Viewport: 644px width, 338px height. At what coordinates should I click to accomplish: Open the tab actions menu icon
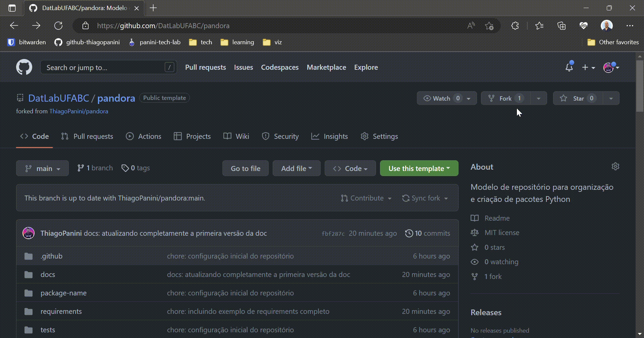(12, 8)
